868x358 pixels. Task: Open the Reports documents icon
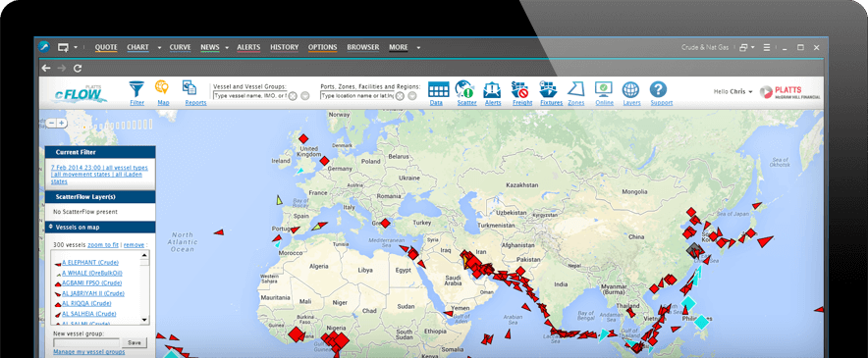click(x=190, y=87)
